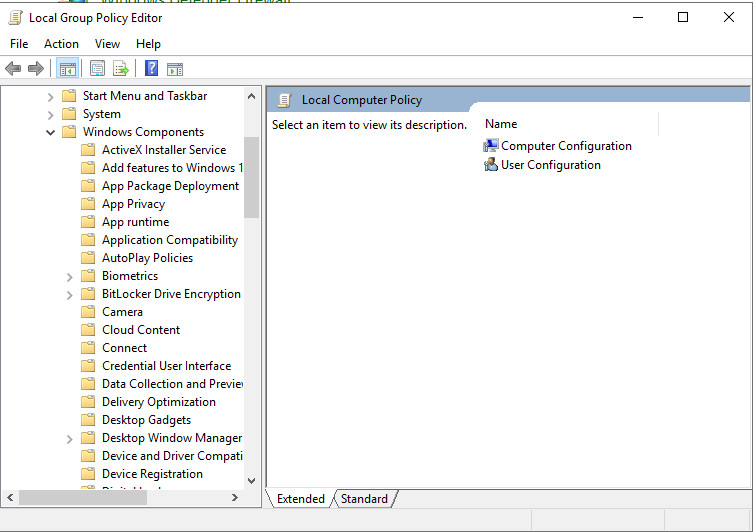Open the Action menu
Viewport: 756px width, 532px height.
61,44
